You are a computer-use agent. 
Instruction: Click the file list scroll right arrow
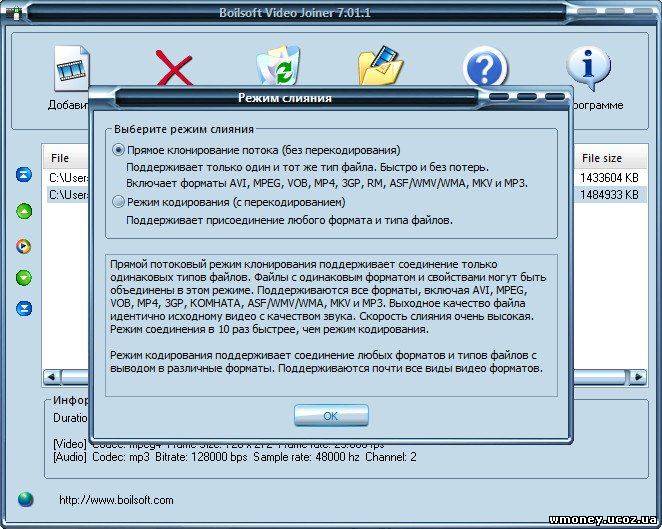point(638,377)
